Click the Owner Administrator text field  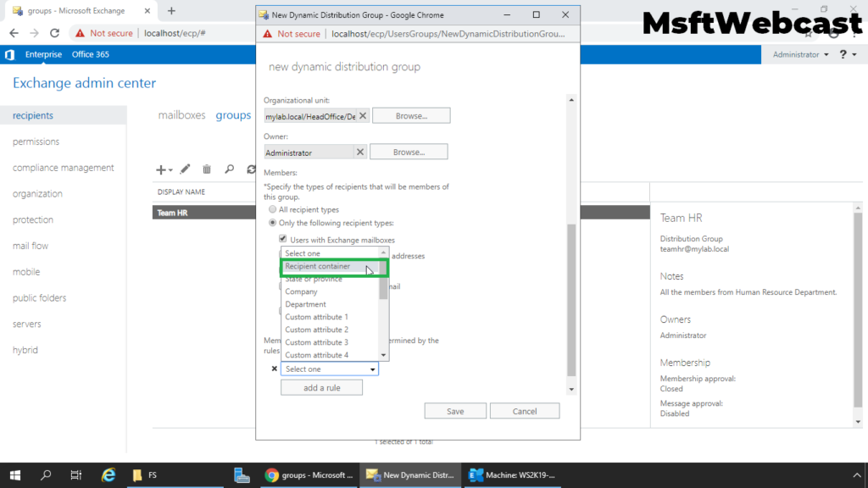(309, 152)
